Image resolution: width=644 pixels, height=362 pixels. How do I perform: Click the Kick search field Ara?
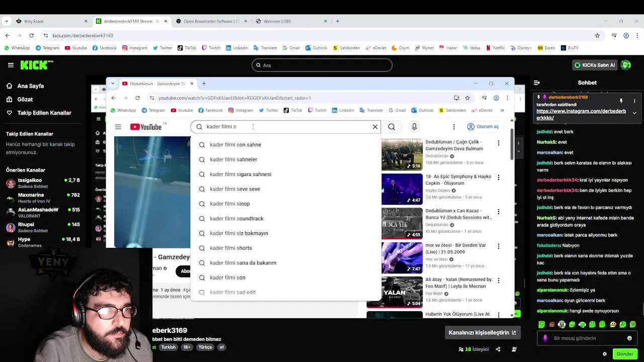322,65
